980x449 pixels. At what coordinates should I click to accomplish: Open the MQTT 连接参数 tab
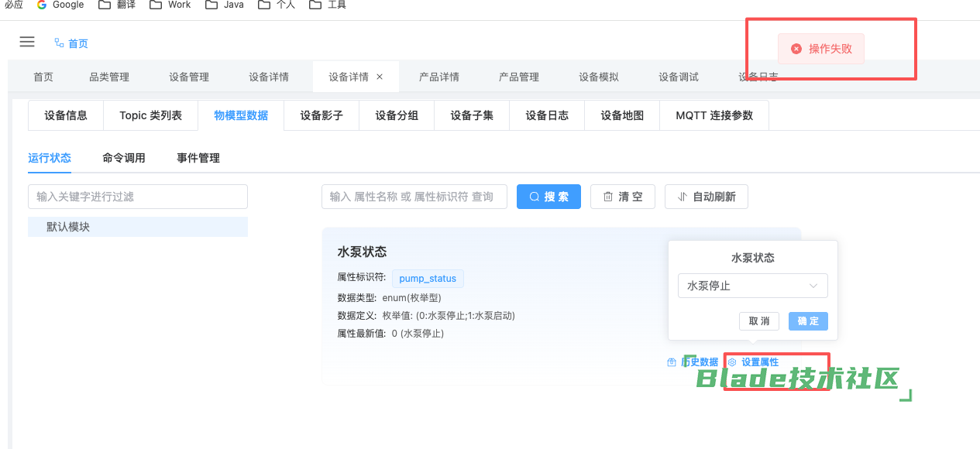point(714,115)
